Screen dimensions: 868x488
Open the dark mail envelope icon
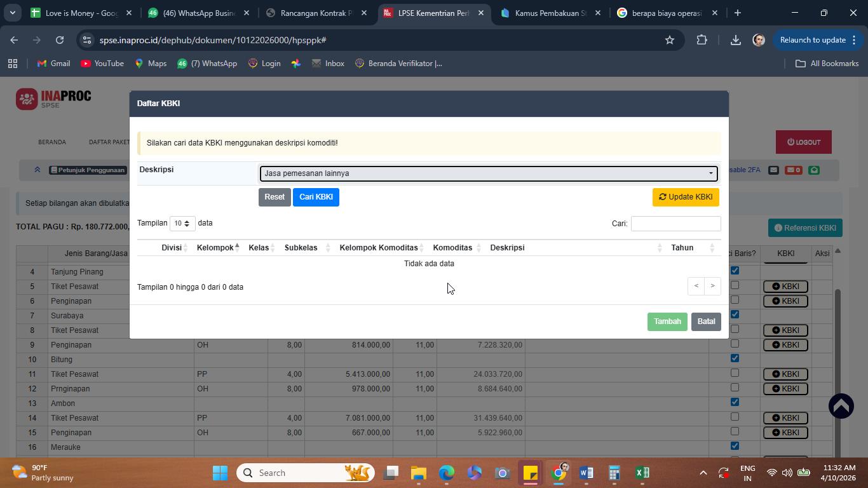pyautogui.click(x=773, y=170)
